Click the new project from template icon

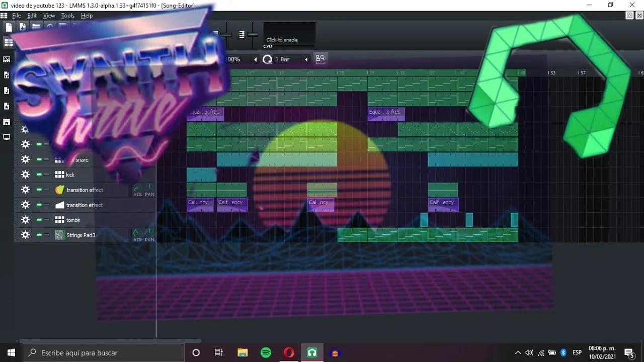[x=23, y=27]
